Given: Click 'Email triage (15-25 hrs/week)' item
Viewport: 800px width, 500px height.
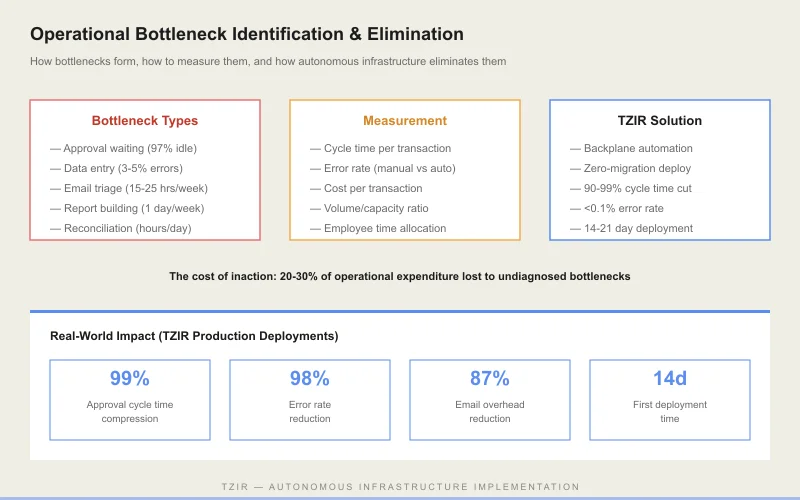Looking at the screenshot, I should click(x=129, y=188).
